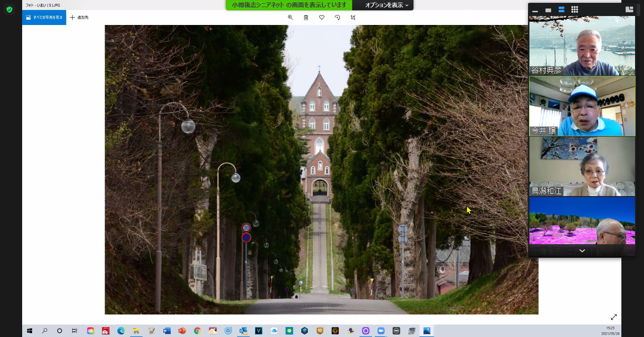Click the heart favorite icon
The image size is (644, 337).
(322, 17)
